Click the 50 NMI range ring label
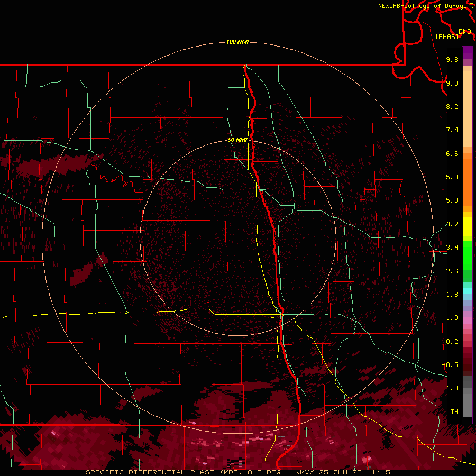Screen dimensions: 476x476 237,140
